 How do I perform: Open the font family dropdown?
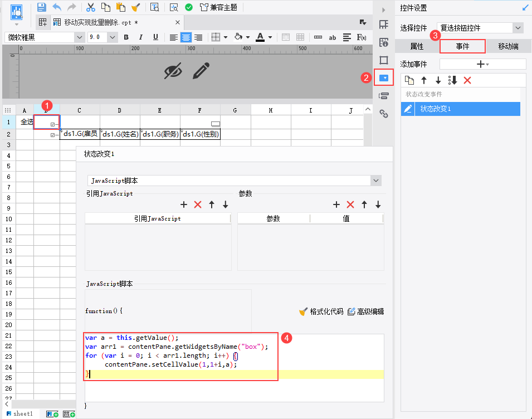tap(79, 37)
